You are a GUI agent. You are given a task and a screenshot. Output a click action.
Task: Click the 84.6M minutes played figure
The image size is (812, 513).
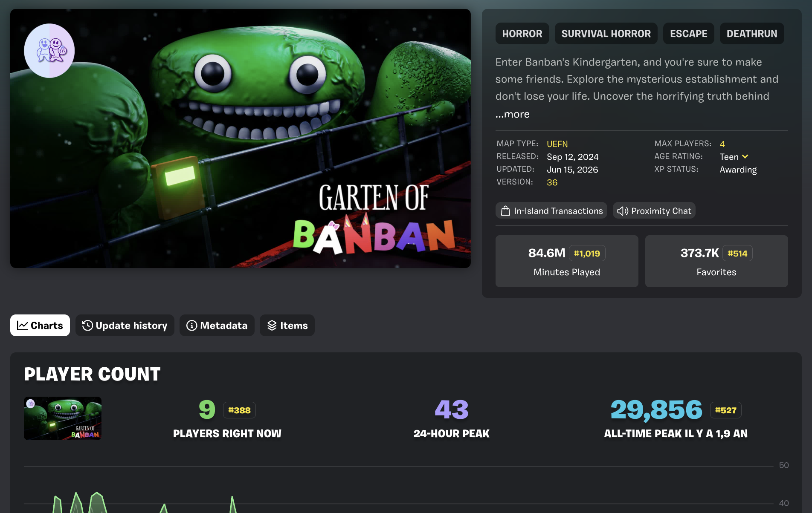point(547,253)
